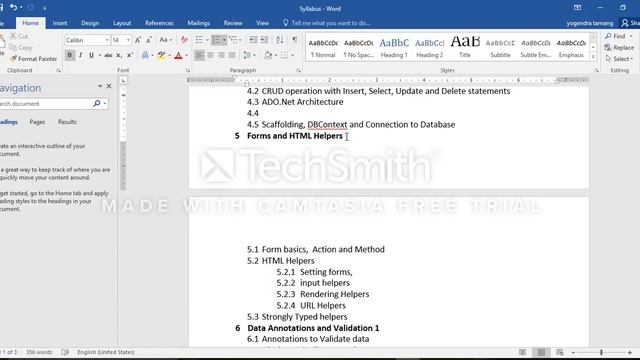This screenshot has width=640, height=360.
Task: Click the Search document field
Action: [x=45, y=104]
